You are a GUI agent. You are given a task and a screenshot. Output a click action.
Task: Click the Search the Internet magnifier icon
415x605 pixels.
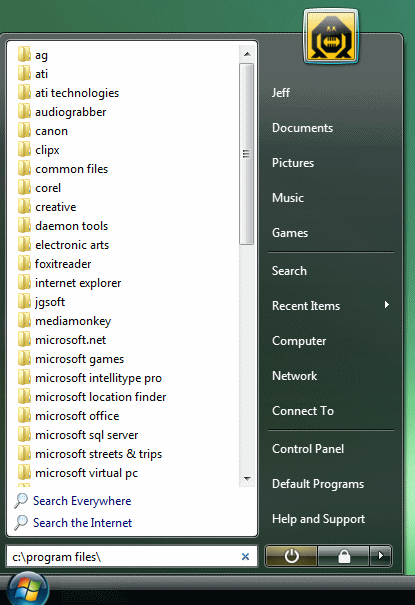21,523
